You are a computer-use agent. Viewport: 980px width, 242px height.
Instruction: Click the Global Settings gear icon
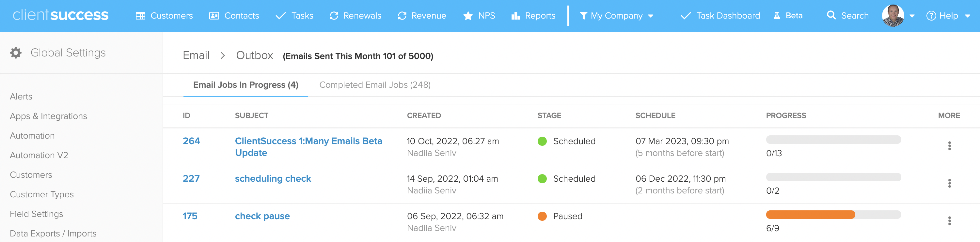pyautogui.click(x=16, y=53)
